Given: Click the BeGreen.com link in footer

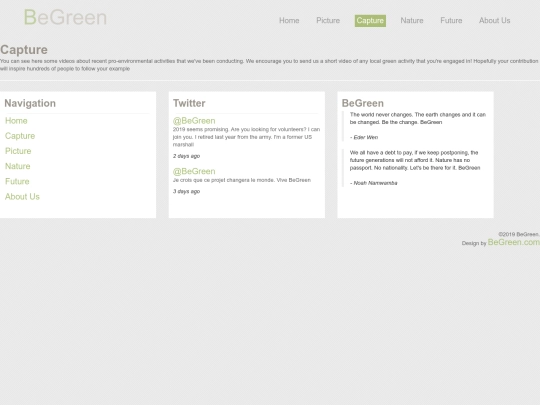Looking at the screenshot, I should click(x=513, y=242).
